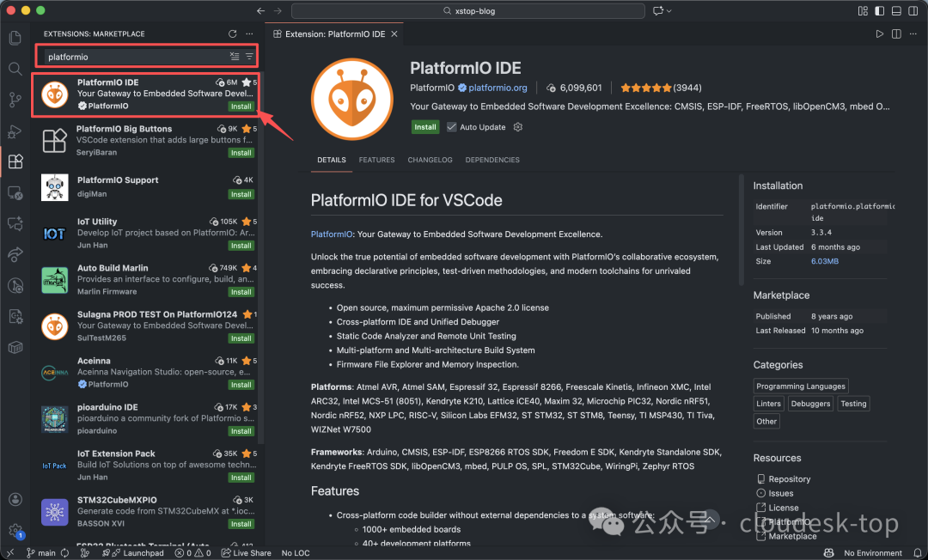Toggle the primary side bar
928x560 pixels.
(x=880, y=10)
